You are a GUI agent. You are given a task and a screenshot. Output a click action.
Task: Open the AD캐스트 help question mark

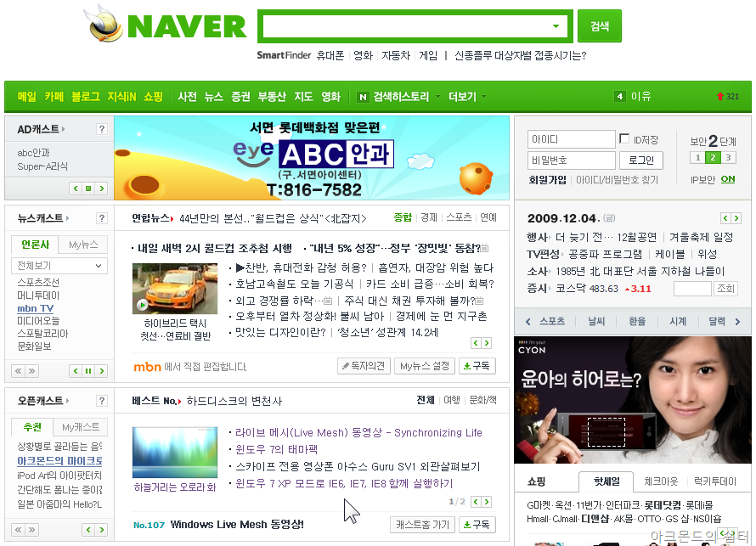tap(101, 129)
